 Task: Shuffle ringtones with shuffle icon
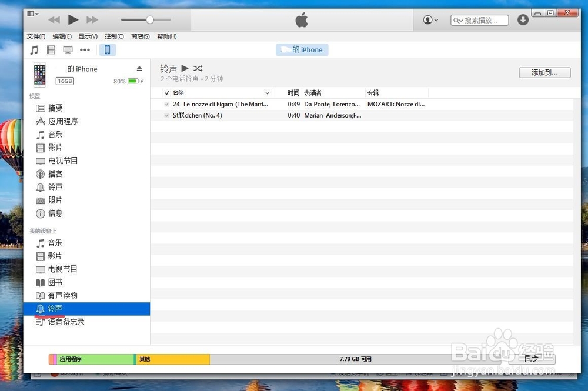coord(198,68)
